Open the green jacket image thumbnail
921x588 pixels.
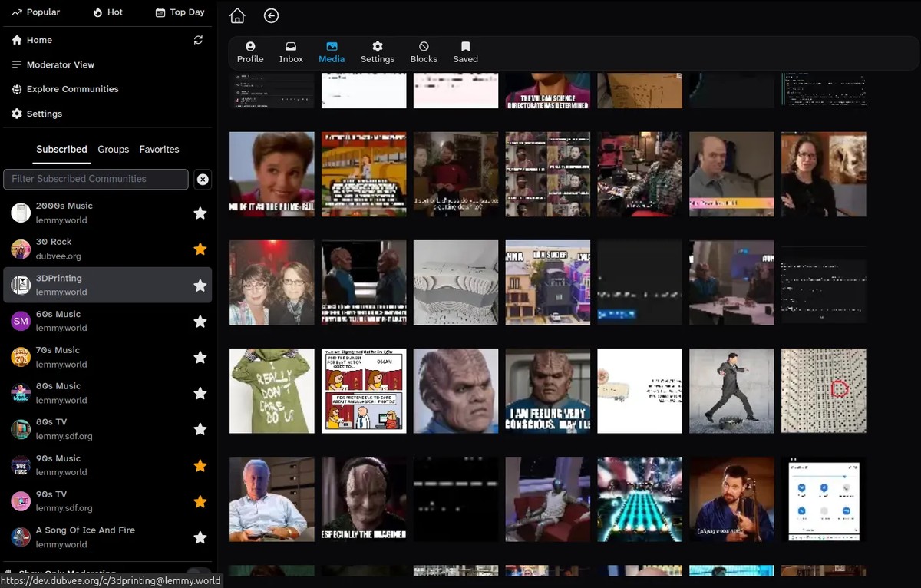(x=272, y=391)
